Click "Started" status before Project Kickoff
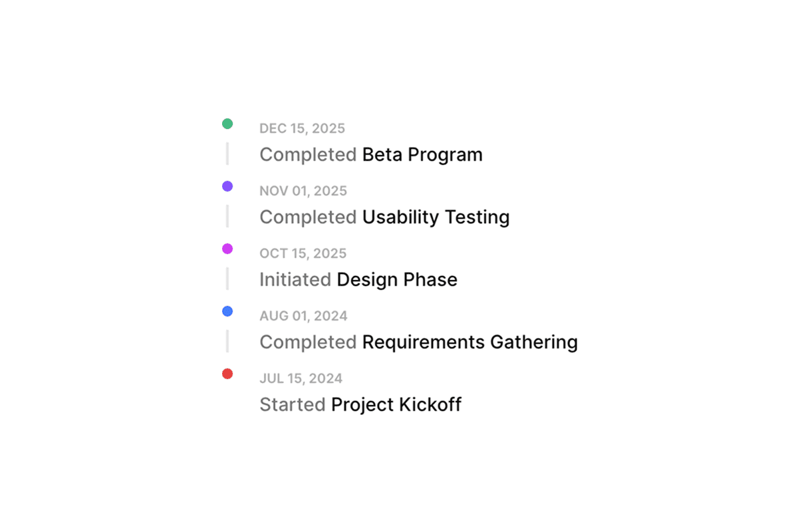 (x=293, y=404)
